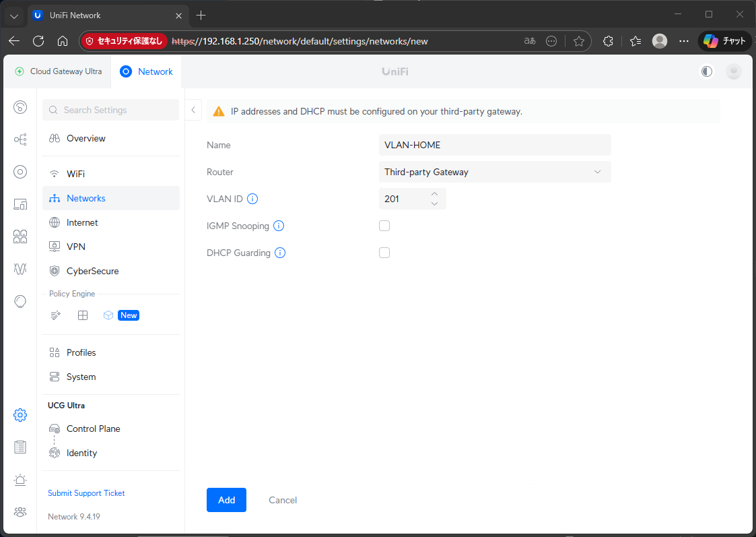Enable the IGMP Snooping checkbox
Image resolution: width=756 pixels, height=537 pixels.
click(384, 226)
